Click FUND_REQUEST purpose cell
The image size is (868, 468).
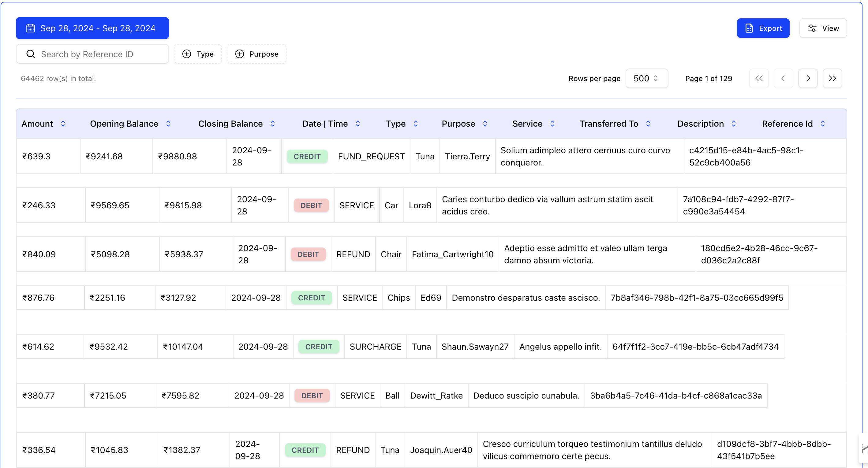(371, 157)
